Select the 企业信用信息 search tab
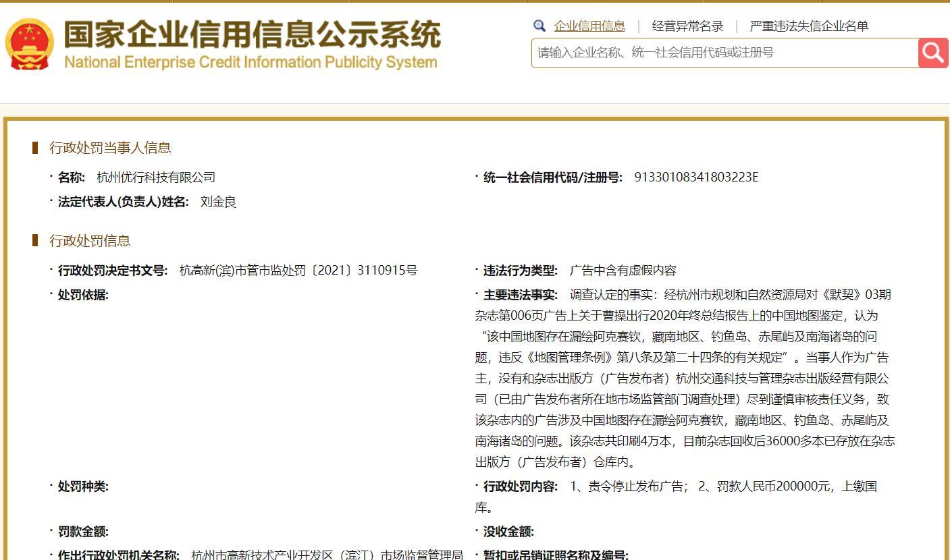 pyautogui.click(x=589, y=26)
